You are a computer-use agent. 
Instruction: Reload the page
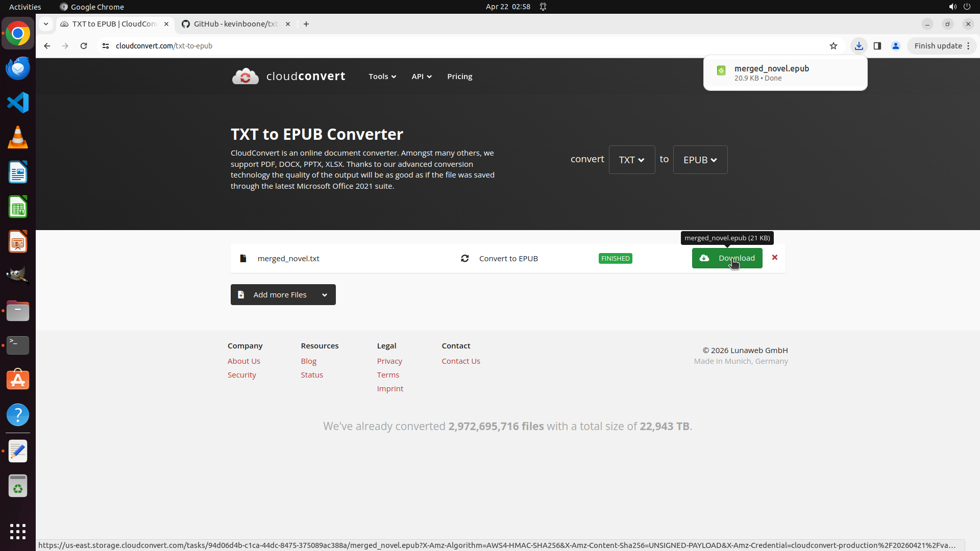[x=84, y=46]
